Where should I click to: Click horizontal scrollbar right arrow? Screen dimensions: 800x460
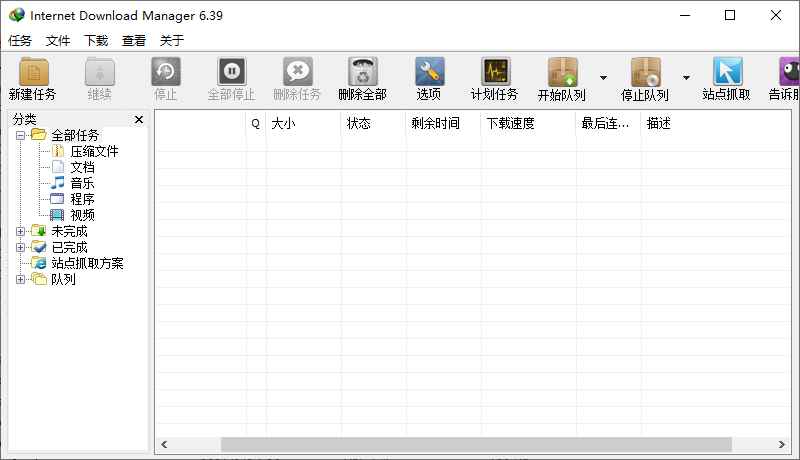pyautogui.click(x=781, y=445)
